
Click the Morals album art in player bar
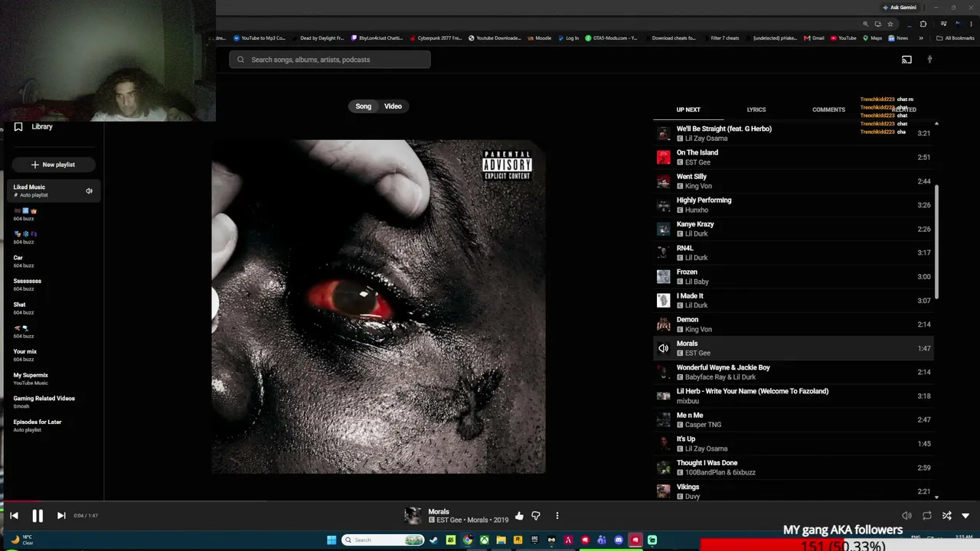[413, 516]
